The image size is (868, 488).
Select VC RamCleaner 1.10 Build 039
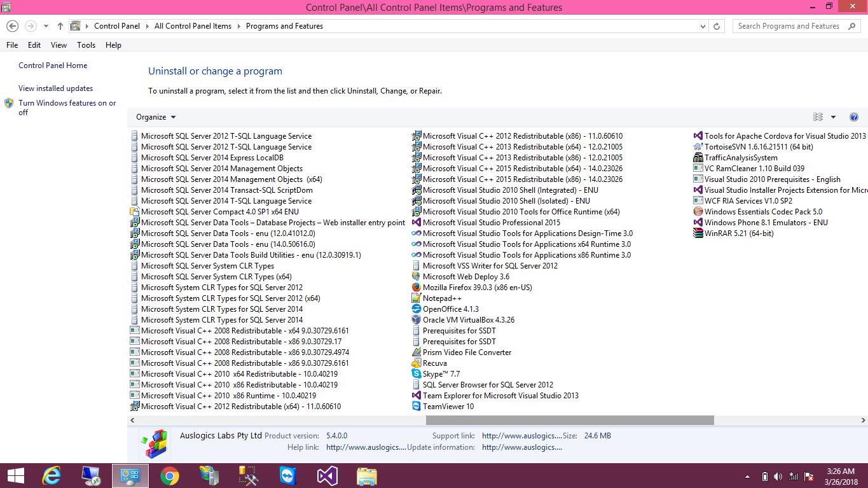(x=754, y=169)
